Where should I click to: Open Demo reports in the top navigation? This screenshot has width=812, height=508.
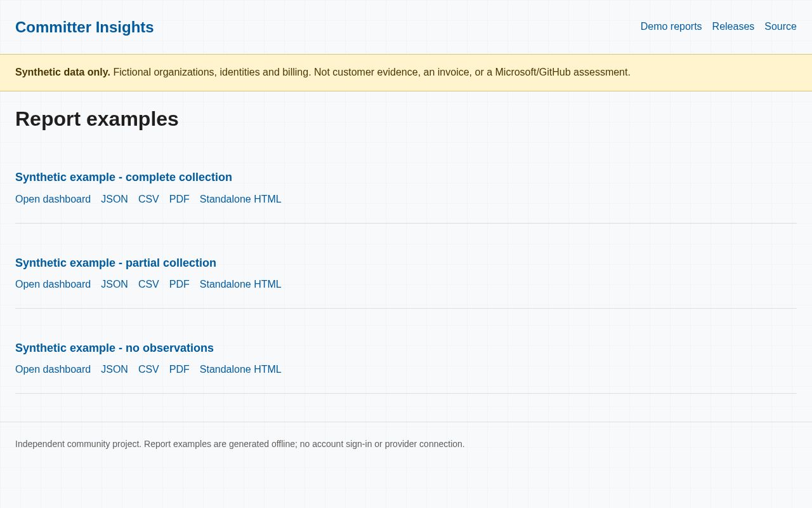coord(671,27)
